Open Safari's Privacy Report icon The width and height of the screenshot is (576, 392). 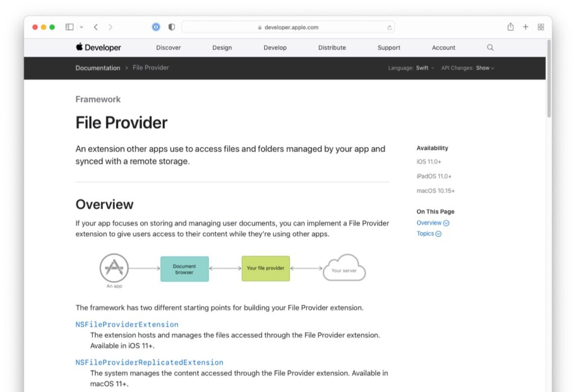pyautogui.click(x=156, y=26)
